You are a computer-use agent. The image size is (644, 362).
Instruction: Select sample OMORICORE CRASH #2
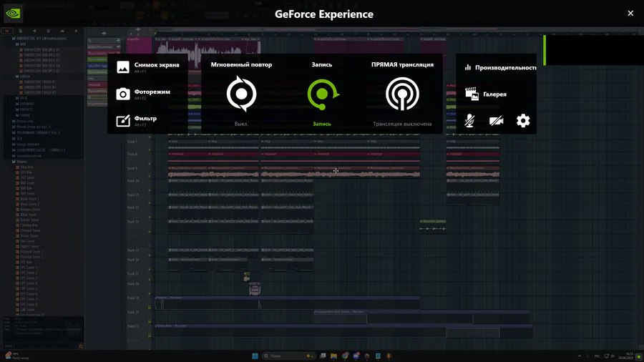pyautogui.click(x=38, y=87)
